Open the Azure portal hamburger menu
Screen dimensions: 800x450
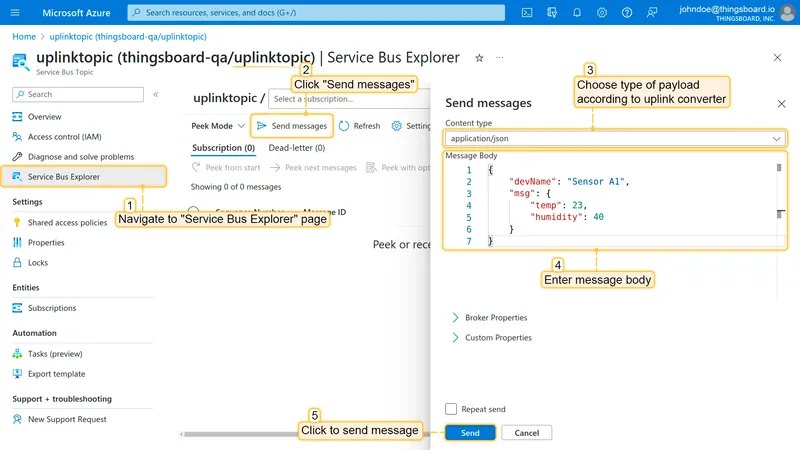coord(15,12)
